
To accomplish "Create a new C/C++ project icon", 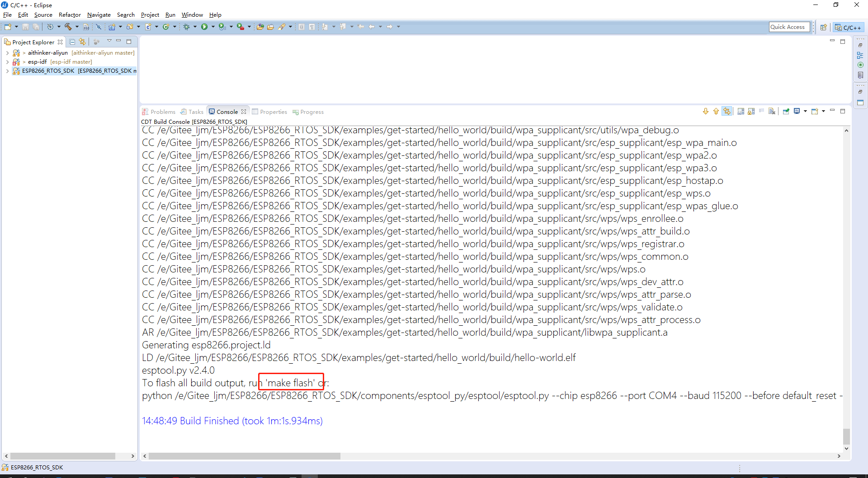I will point(112,27).
